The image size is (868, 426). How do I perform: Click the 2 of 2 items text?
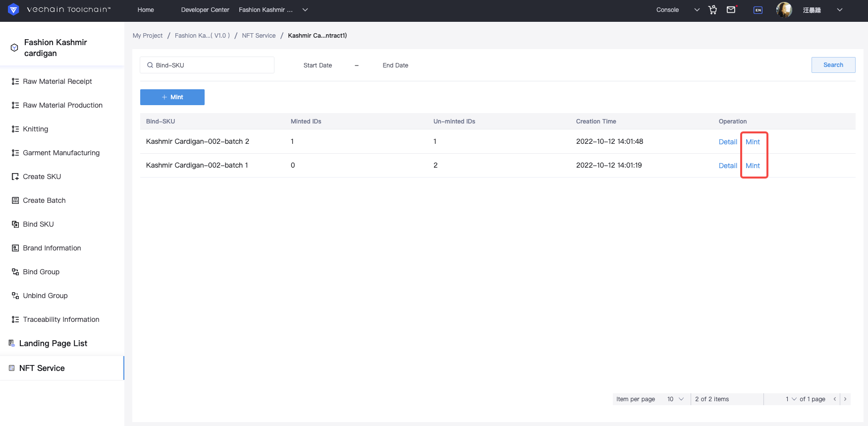pos(712,399)
